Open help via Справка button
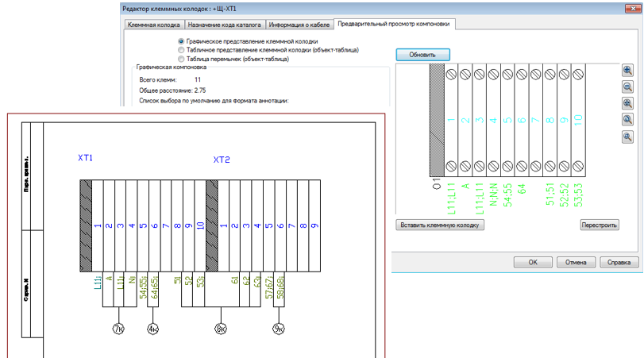 click(619, 262)
